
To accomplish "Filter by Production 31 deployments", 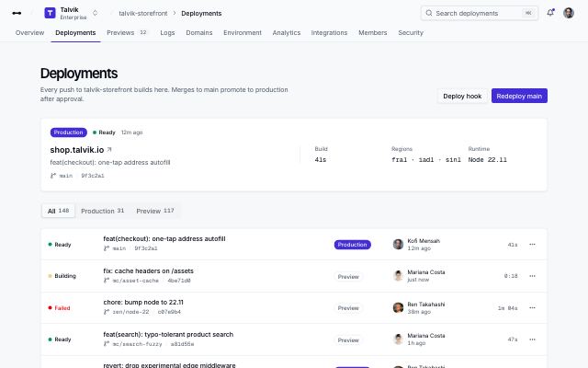I will pos(102,211).
